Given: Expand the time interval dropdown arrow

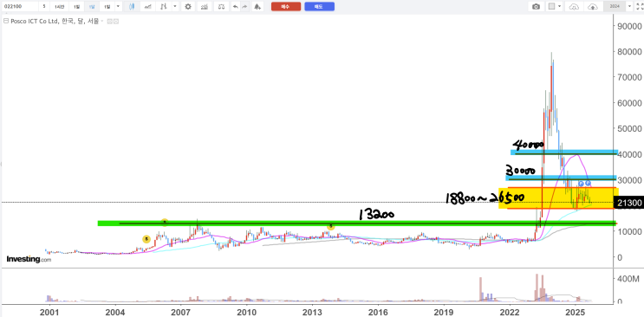Looking at the screenshot, I should tap(118, 7).
